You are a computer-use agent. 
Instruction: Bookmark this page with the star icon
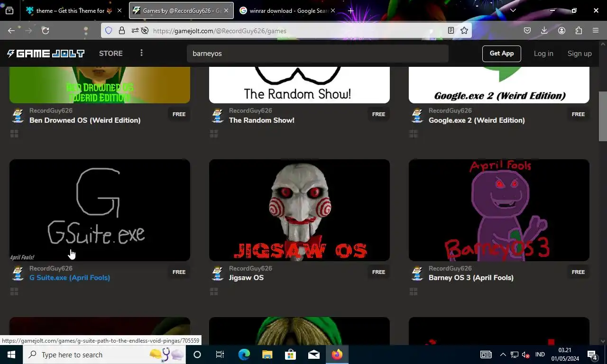point(464,31)
